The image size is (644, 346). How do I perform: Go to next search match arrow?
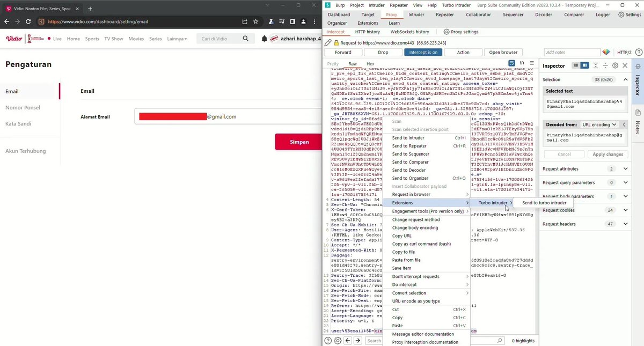pyautogui.click(x=358, y=341)
